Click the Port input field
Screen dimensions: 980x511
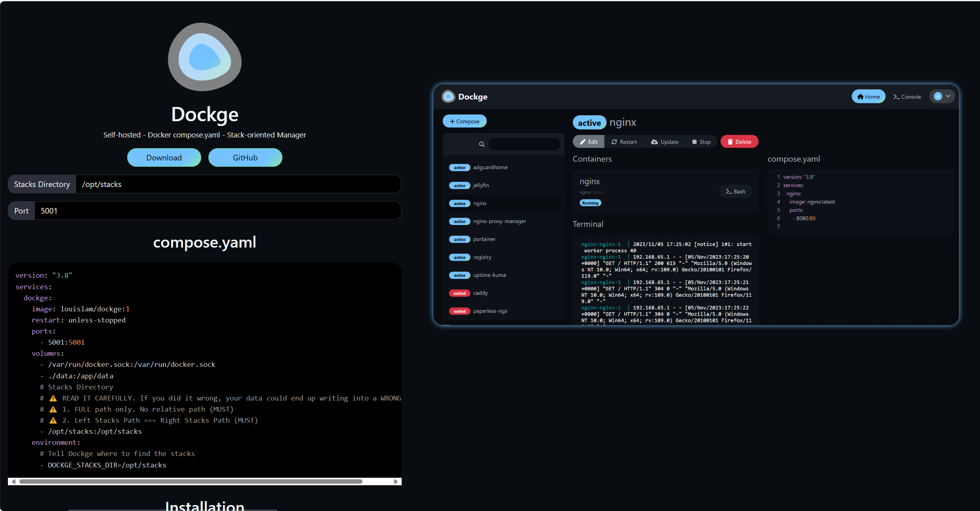218,211
